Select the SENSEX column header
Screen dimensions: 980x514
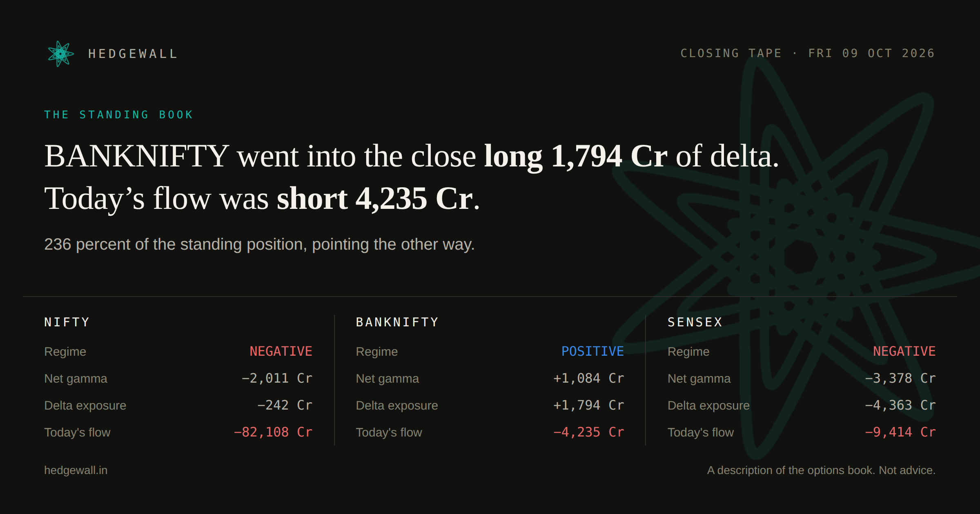click(x=695, y=322)
